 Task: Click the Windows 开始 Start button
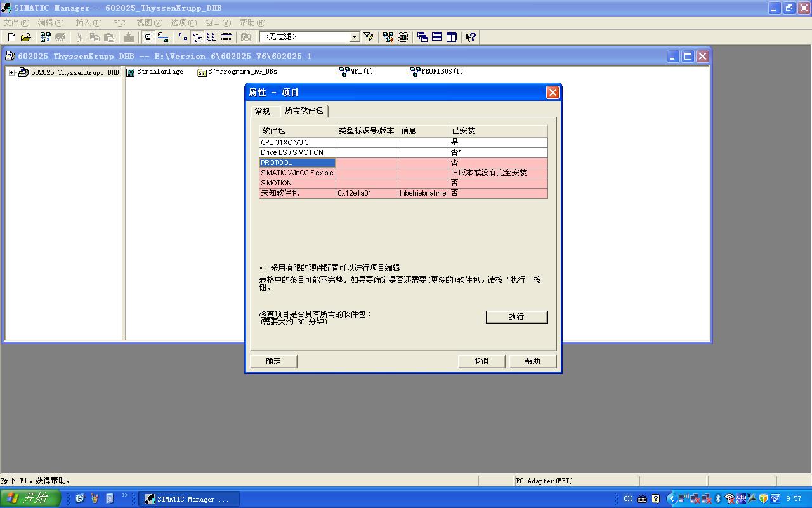(30, 498)
